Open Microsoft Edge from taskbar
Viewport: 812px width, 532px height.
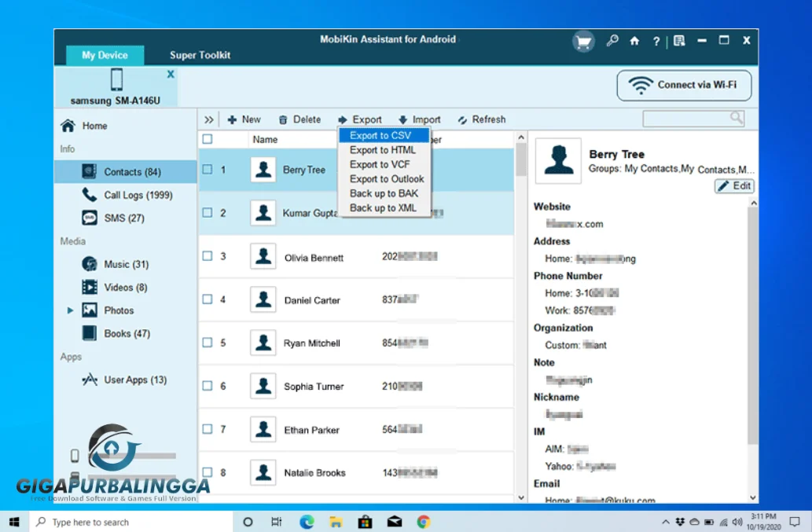coord(307,522)
